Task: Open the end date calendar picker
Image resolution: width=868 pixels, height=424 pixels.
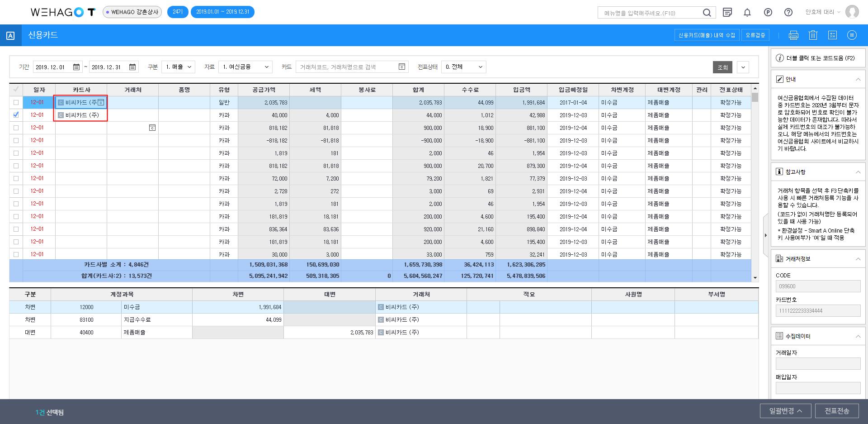Action: [132, 67]
